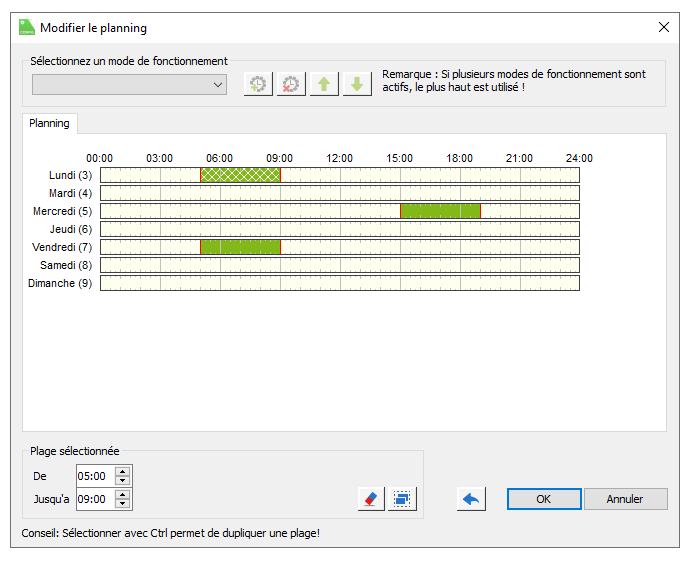Click the select-all range icon beside eraser
The width and height of the screenshot is (691, 561).
(402, 498)
